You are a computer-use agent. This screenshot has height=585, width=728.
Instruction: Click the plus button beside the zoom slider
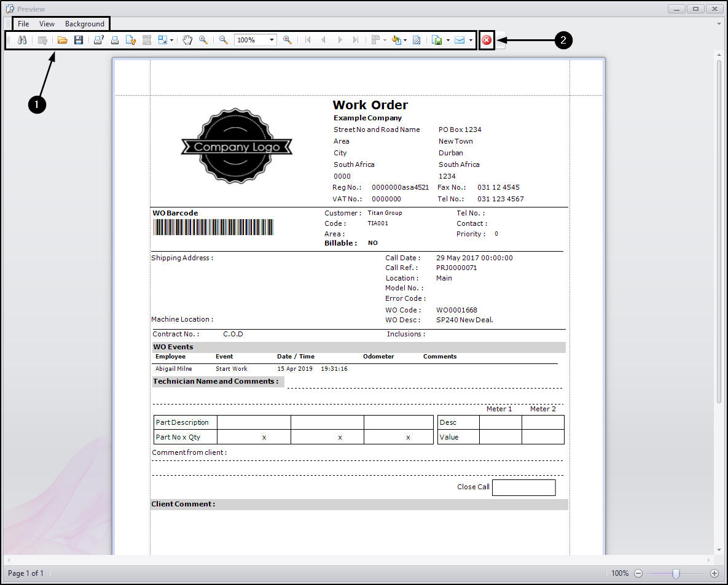coord(714,573)
